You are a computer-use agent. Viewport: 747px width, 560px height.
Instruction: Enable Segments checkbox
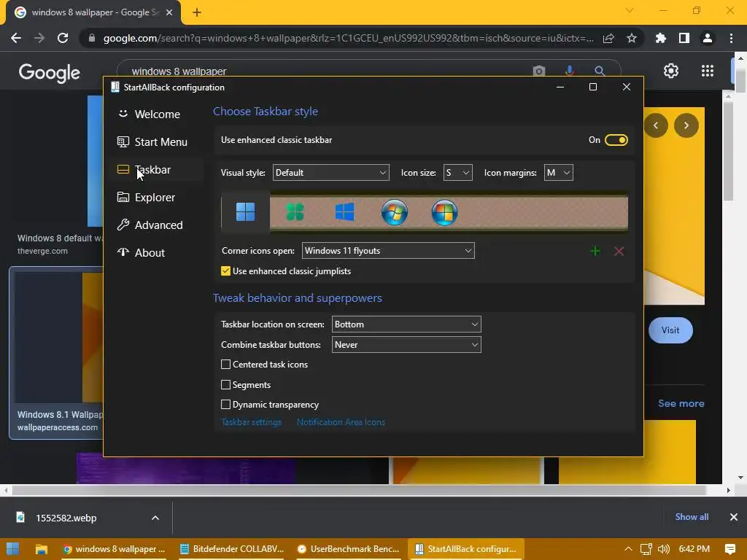226,384
